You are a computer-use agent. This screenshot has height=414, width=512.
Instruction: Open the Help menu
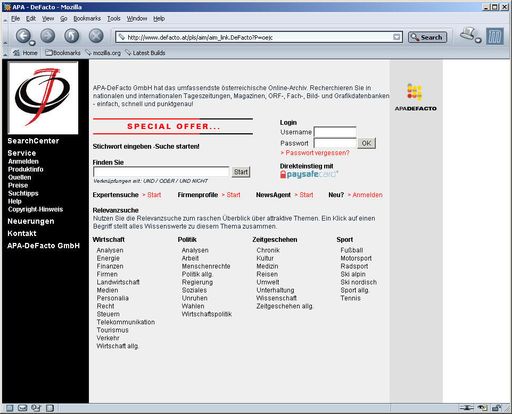point(159,19)
